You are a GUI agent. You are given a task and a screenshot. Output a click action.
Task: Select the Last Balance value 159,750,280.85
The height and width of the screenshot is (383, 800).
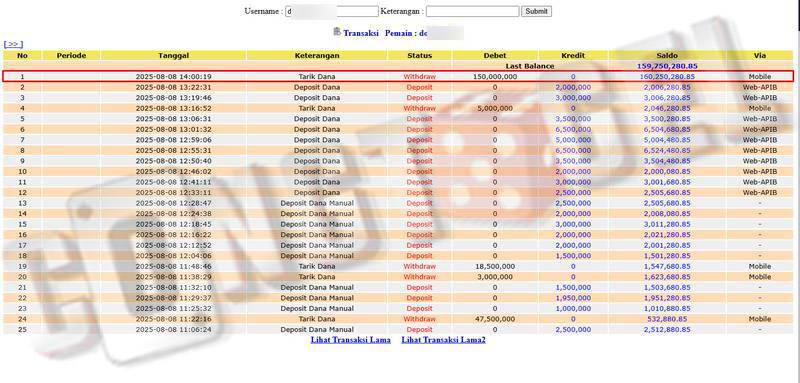(x=667, y=66)
